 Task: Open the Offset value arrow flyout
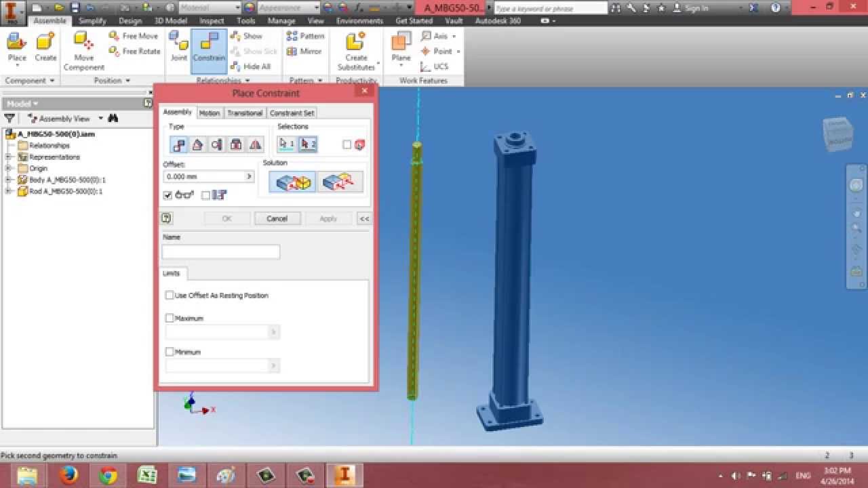coord(249,176)
